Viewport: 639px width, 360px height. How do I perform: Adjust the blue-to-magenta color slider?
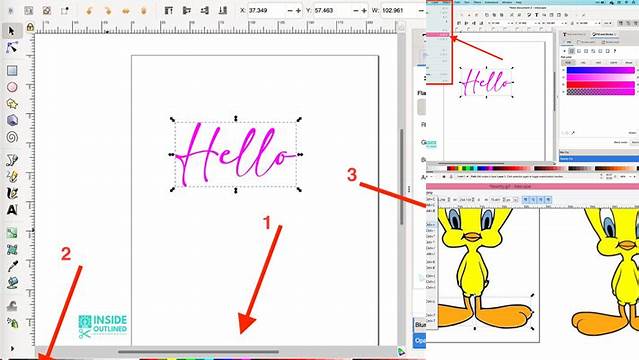pos(600,70)
